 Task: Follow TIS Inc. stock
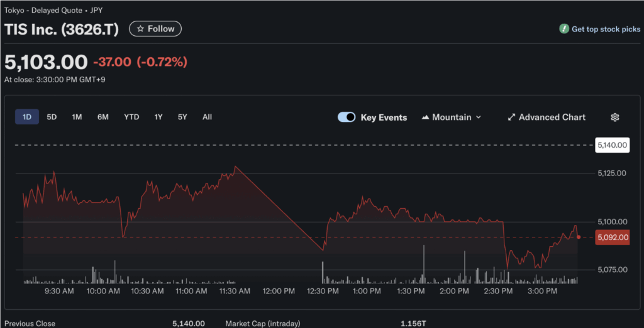pyautogui.click(x=155, y=29)
